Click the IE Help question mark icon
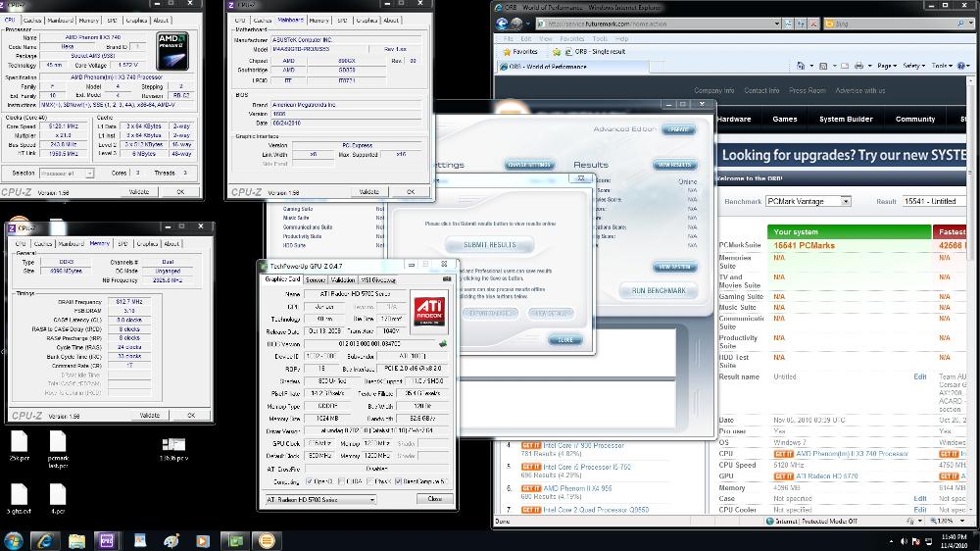 coord(961,66)
